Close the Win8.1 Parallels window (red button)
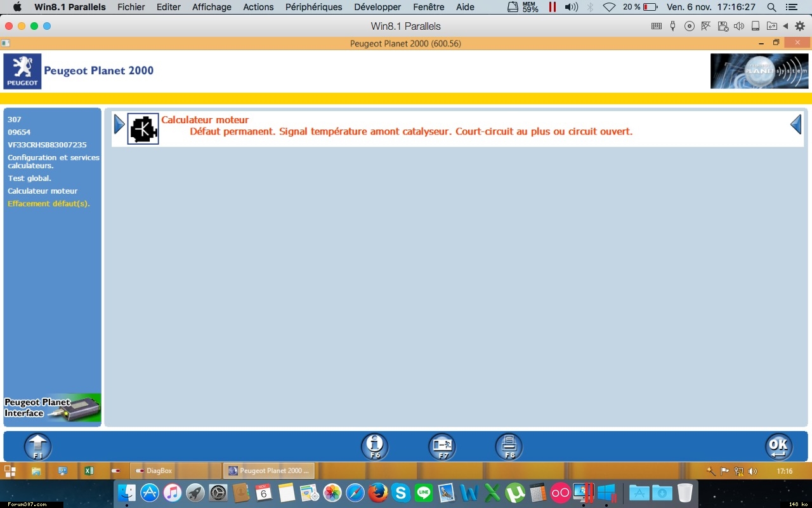812x508 pixels. [x=8, y=26]
